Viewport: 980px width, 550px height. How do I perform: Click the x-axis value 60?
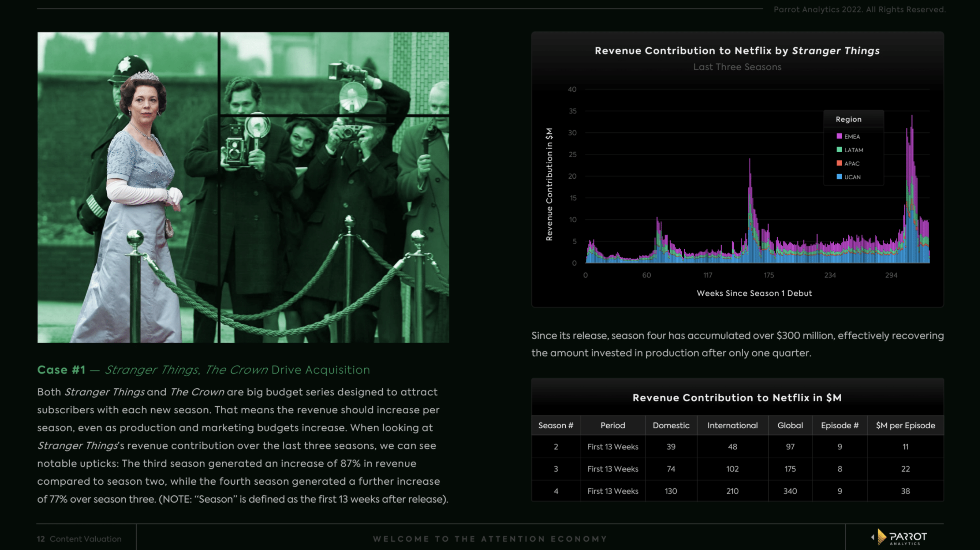pos(646,275)
